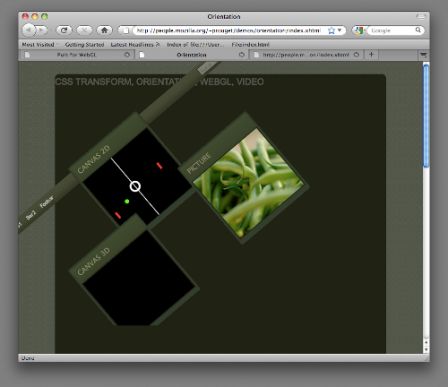This screenshot has width=448, height=387.
Task: Click the stop loading X button
Action: point(84,30)
